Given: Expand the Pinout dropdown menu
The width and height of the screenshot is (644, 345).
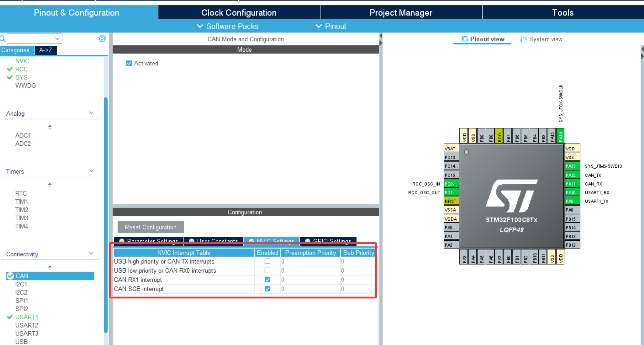Looking at the screenshot, I should tap(331, 26).
